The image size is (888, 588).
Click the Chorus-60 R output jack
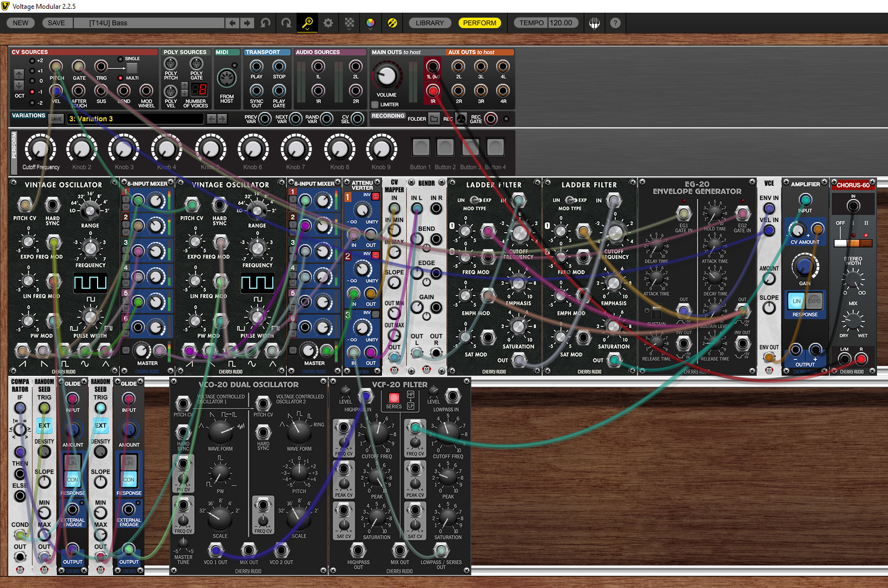(861, 359)
